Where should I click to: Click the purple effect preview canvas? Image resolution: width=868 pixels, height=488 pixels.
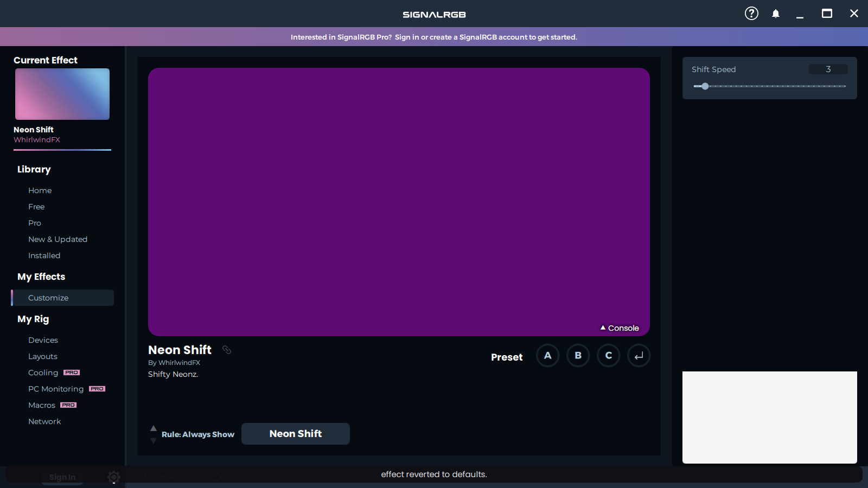[399, 202]
